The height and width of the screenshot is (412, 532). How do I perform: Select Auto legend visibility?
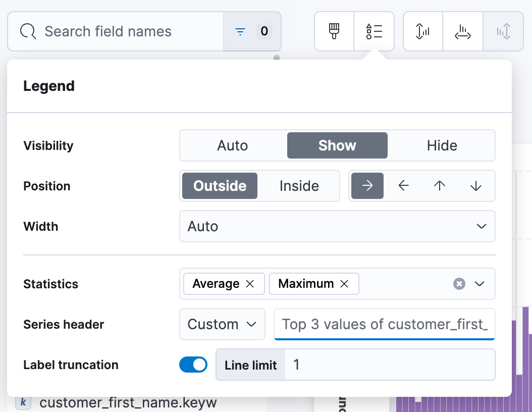(x=232, y=145)
